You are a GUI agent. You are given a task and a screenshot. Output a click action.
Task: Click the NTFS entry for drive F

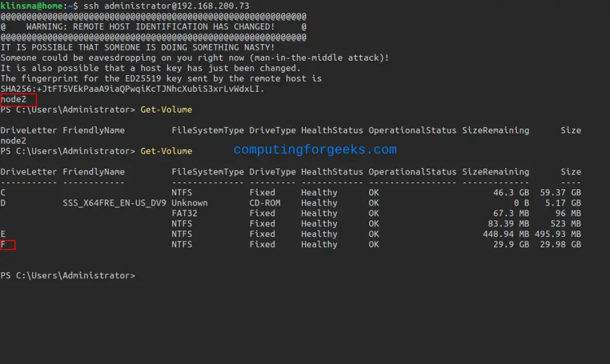pos(182,245)
